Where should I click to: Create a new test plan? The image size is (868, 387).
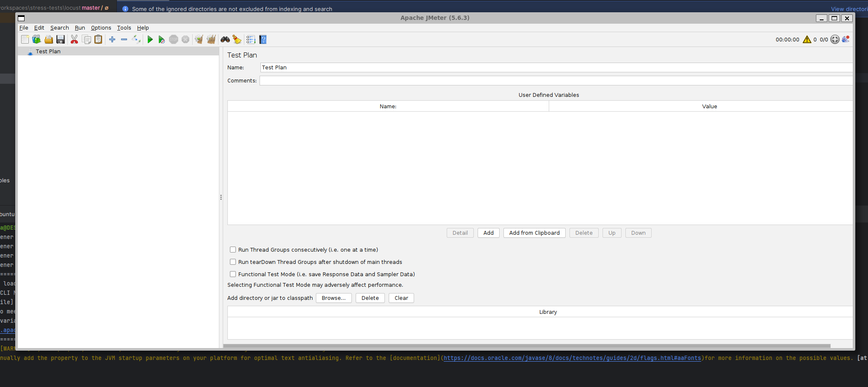pyautogui.click(x=25, y=39)
